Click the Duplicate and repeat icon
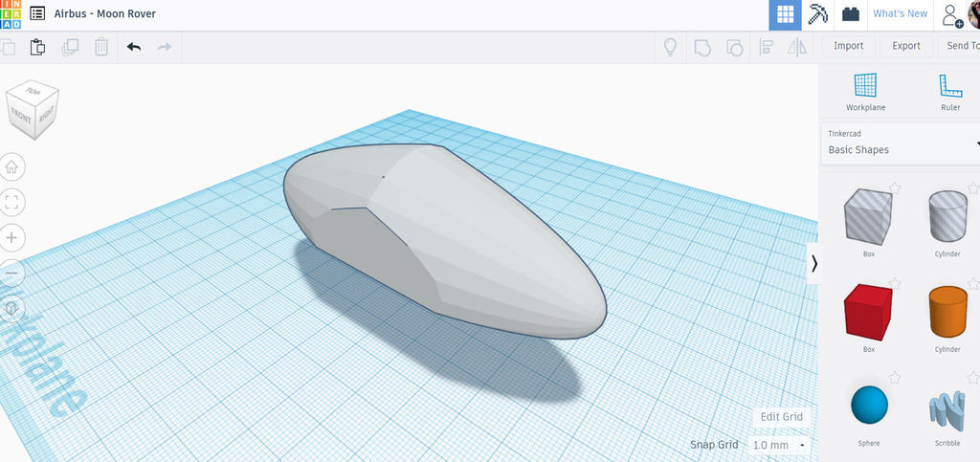Screen dimensions: 980x462 pyautogui.click(x=70, y=47)
